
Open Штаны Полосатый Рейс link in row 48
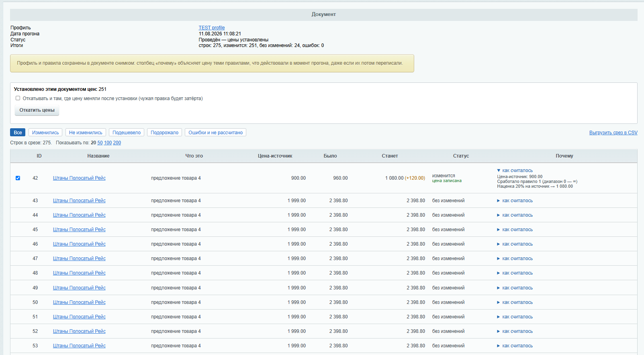(x=79, y=273)
